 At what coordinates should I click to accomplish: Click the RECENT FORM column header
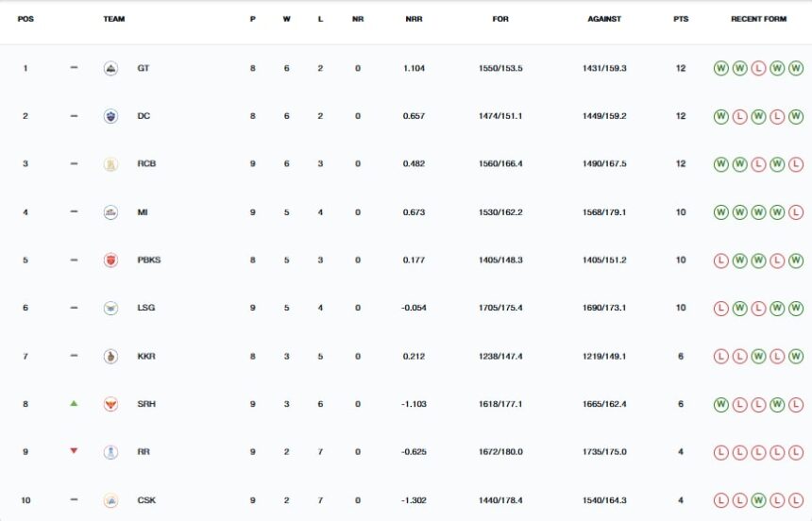point(758,19)
